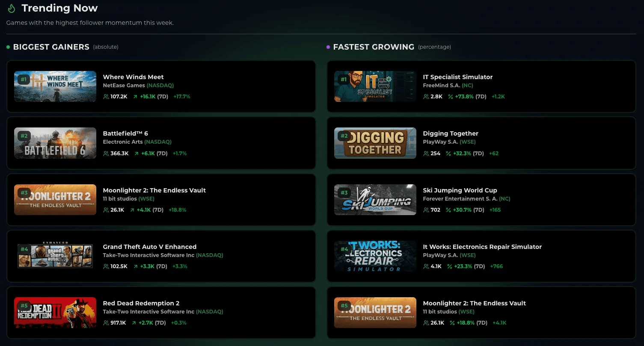Screen dimensions: 644x346
Task: Click NetEase Games publisher name
Action: [x=124, y=86]
